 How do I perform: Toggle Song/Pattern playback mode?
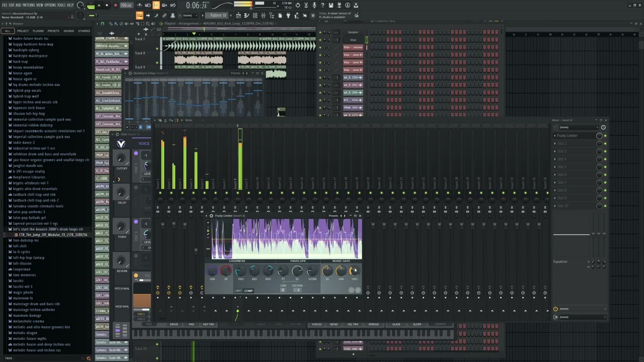(x=91, y=6)
